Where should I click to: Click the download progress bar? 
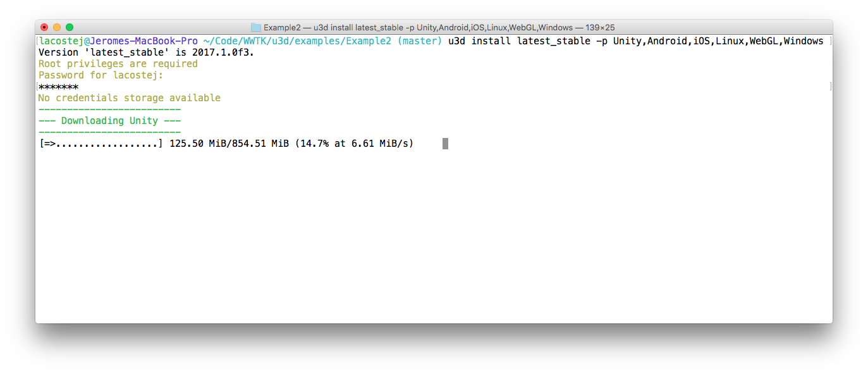[x=101, y=144]
